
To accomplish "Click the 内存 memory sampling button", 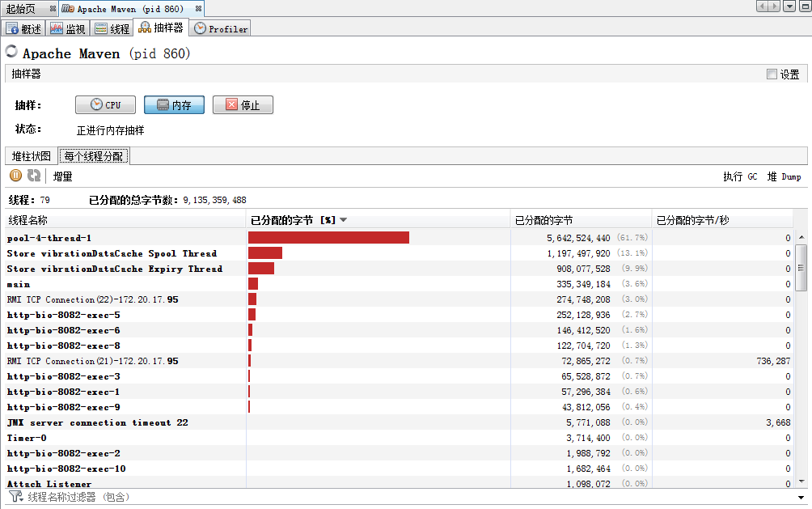I will coord(174,104).
